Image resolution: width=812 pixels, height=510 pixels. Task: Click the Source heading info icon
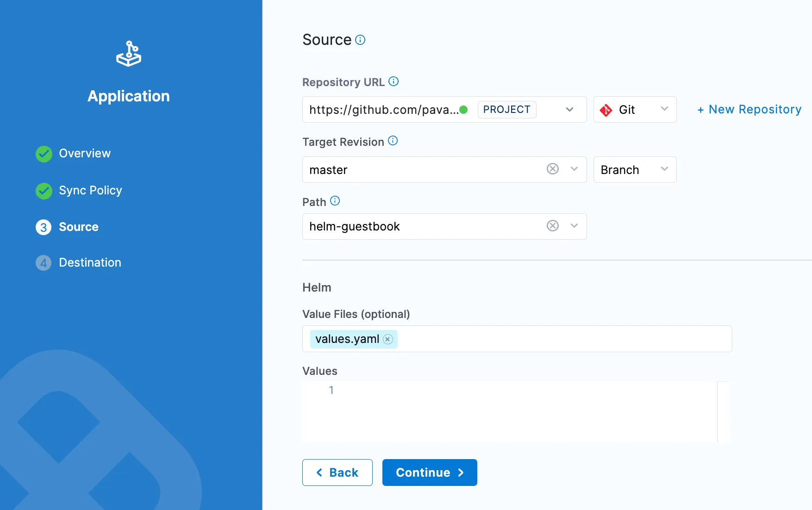(x=360, y=40)
